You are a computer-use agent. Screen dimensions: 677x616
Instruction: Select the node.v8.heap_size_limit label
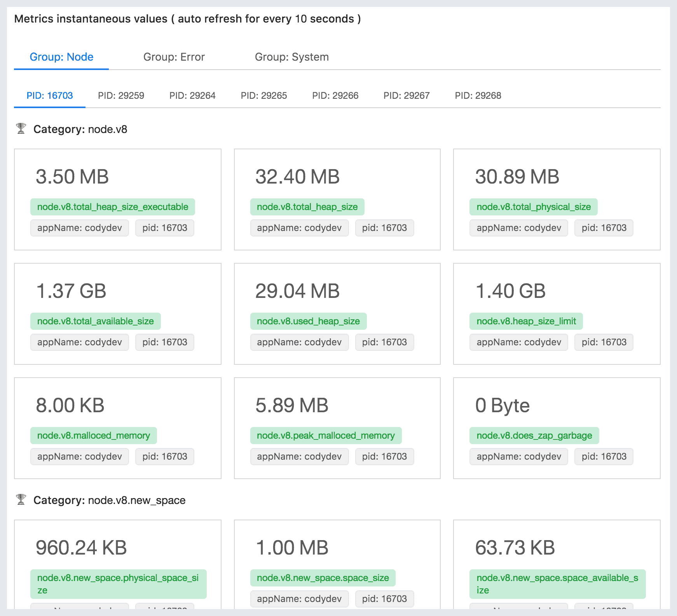tap(526, 321)
